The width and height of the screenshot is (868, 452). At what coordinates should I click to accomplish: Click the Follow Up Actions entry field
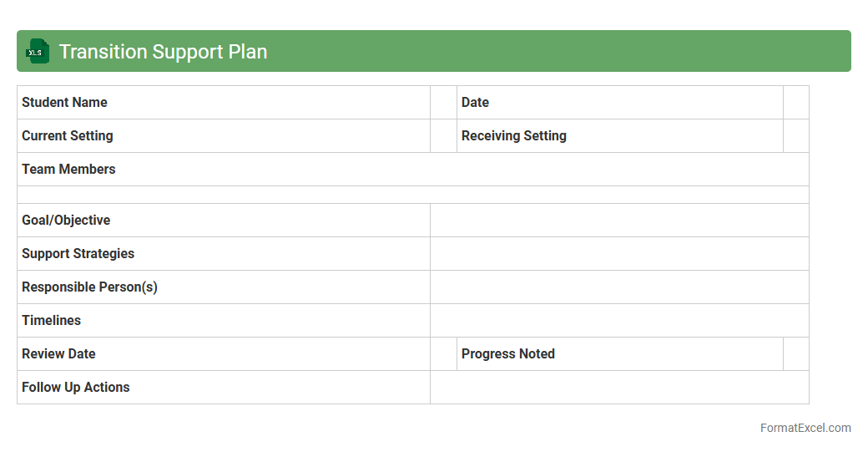(619, 388)
